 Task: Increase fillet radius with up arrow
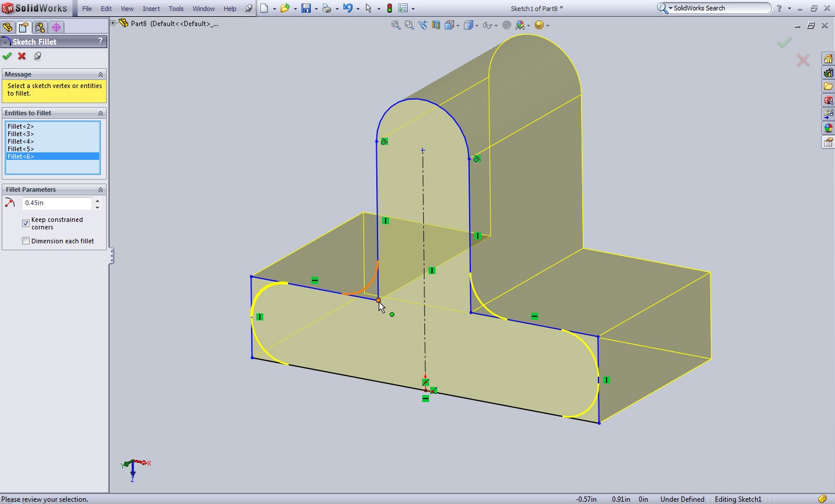click(x=97, y=200)
